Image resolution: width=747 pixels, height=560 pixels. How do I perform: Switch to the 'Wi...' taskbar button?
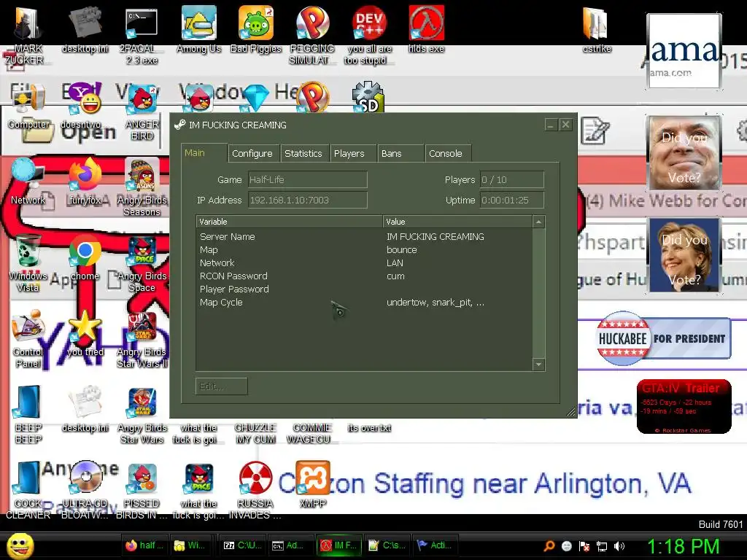190,545
